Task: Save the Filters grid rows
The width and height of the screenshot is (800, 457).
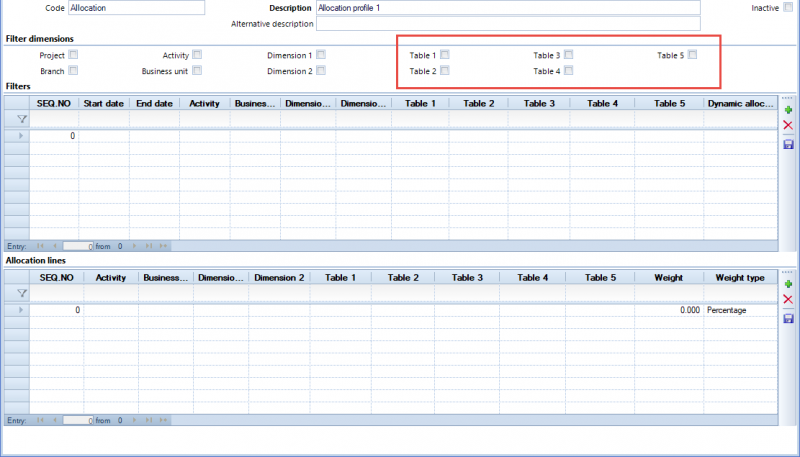Action: coord(788,144)
